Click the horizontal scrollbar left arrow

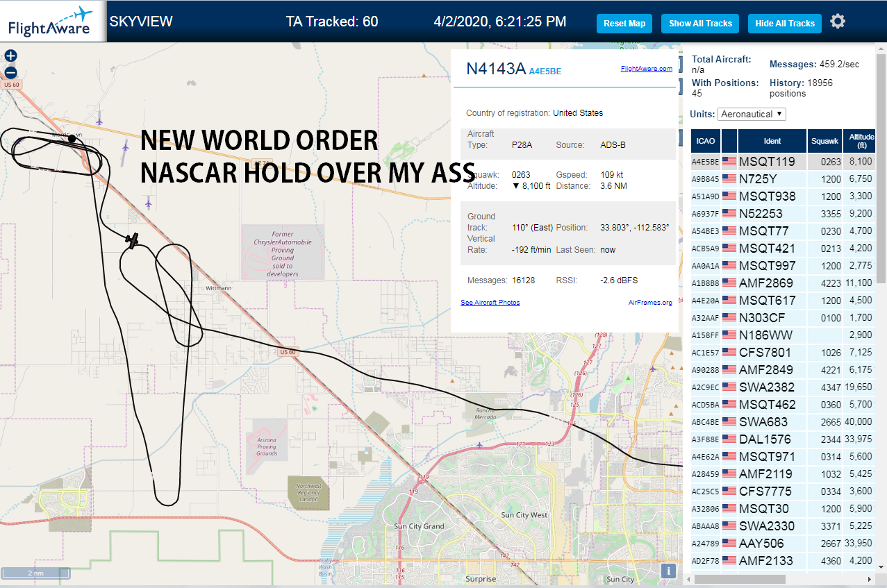[688, 579]
